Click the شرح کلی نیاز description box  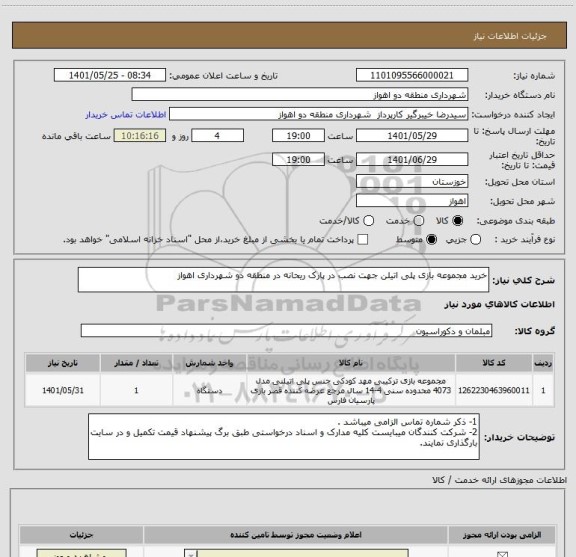283,280
